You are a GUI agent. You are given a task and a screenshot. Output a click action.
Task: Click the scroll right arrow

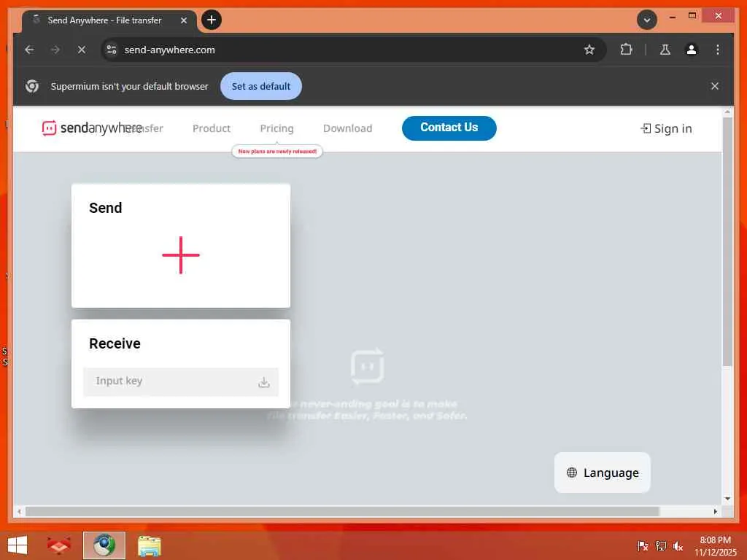[715, 511]
